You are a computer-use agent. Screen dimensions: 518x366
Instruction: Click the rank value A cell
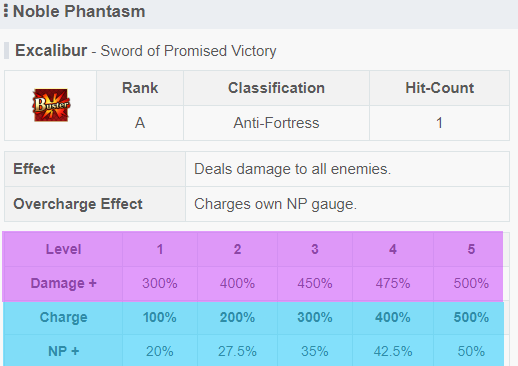[x=140, y=123]
